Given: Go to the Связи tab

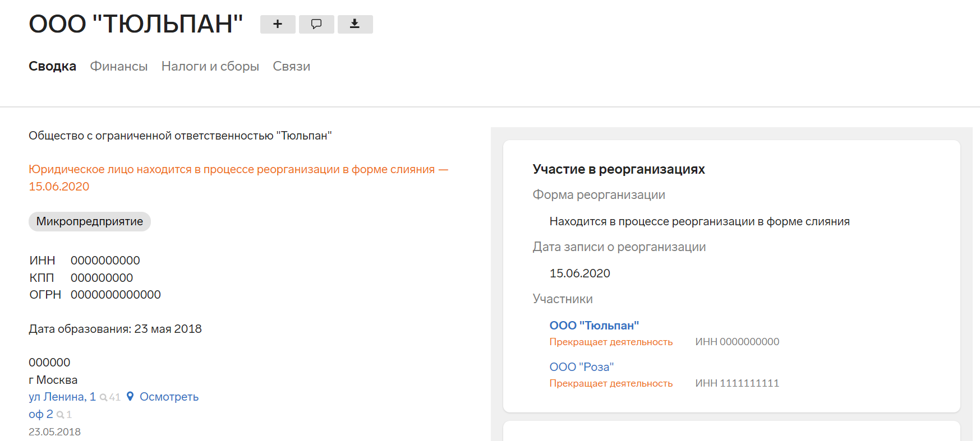Looking at the screenshot, I should point(291,66).
